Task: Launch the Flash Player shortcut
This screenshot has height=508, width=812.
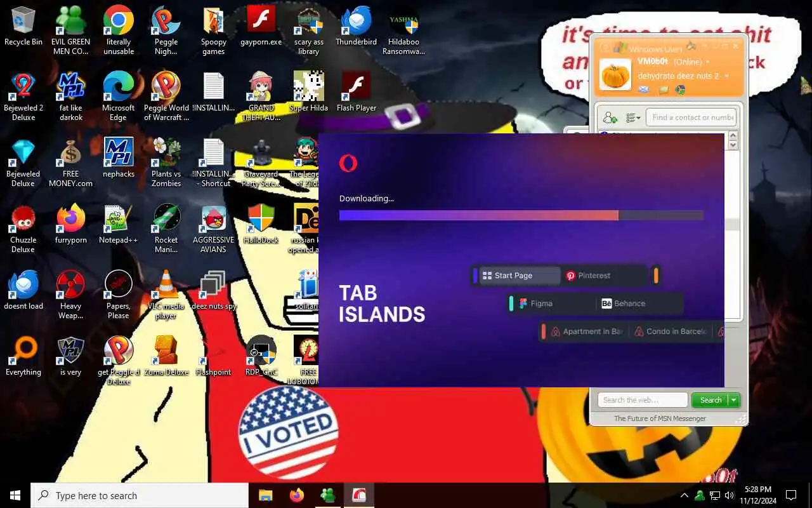Action: (357, 93)
